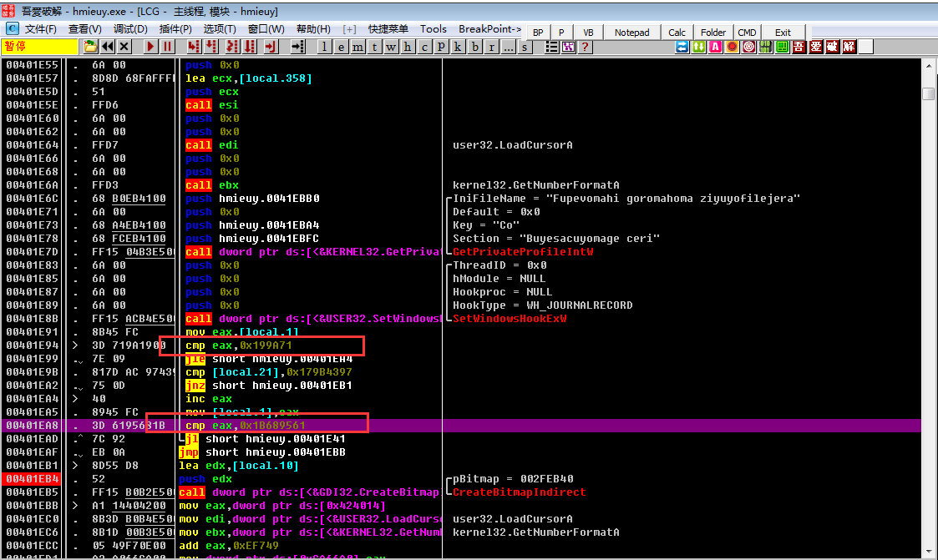938x560 pixels.
Task: Click the Step Into toolbar icon
Action: point(194,47)
